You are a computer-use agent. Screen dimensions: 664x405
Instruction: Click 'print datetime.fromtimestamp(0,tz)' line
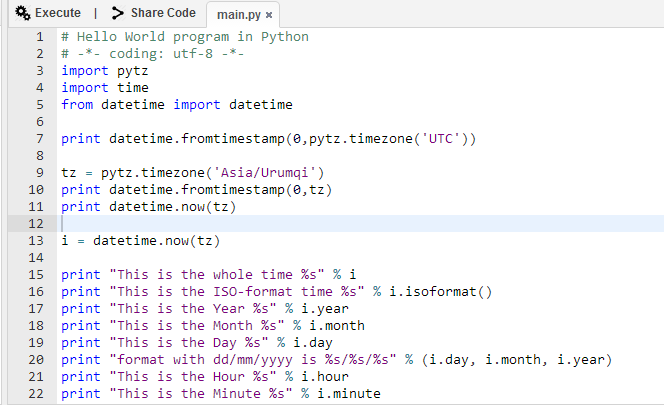click(197, 190)
